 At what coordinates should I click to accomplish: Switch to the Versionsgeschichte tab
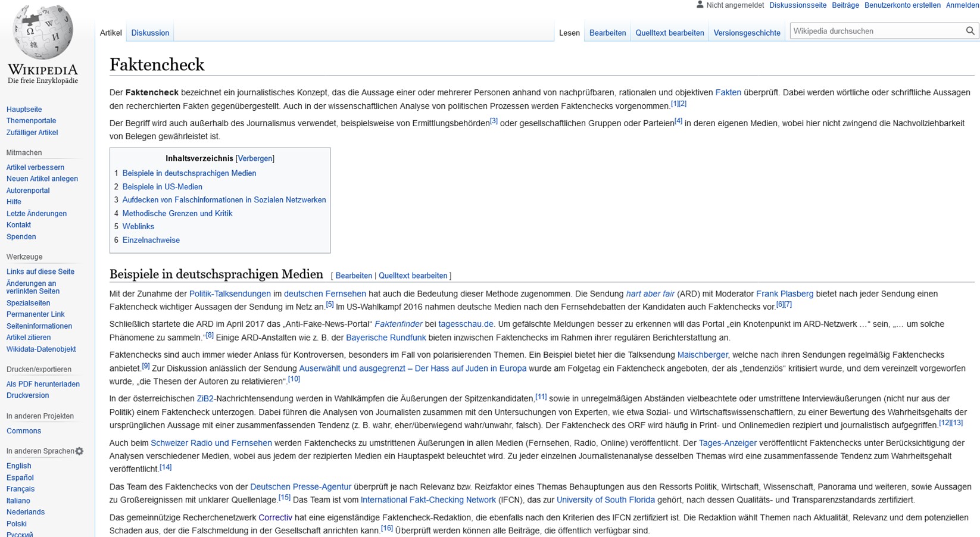747,33
